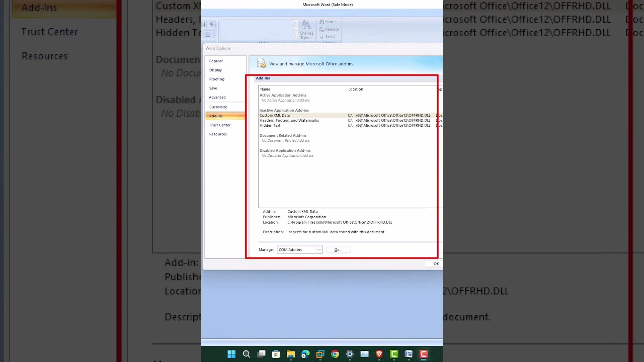This screenshot has width=644, height=362.
Task: Select the Hidden Text add-in row
Action: [270, 125]
